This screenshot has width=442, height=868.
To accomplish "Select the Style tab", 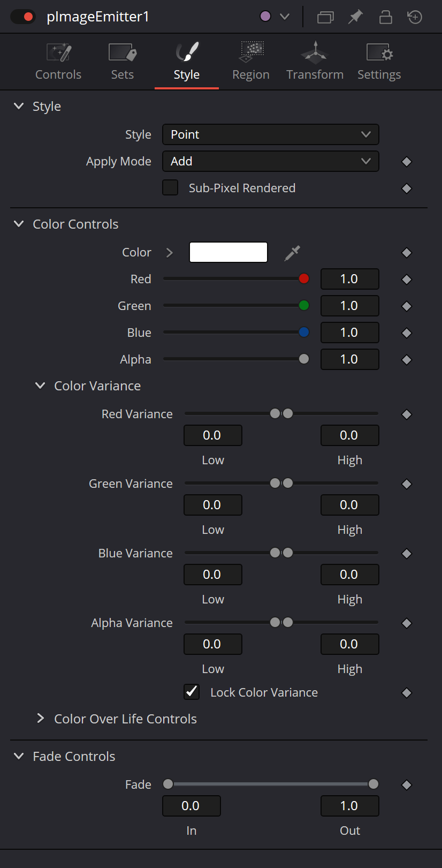I will pos(187,62).
